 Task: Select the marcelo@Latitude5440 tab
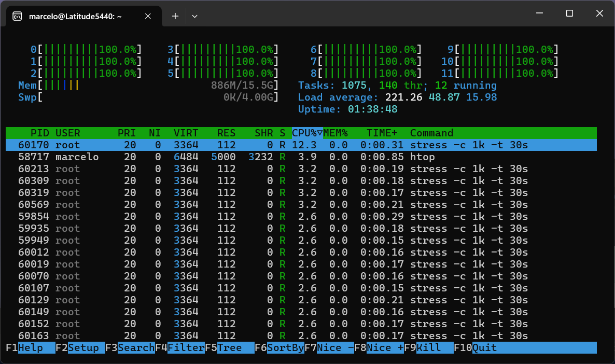pos(75,16)
